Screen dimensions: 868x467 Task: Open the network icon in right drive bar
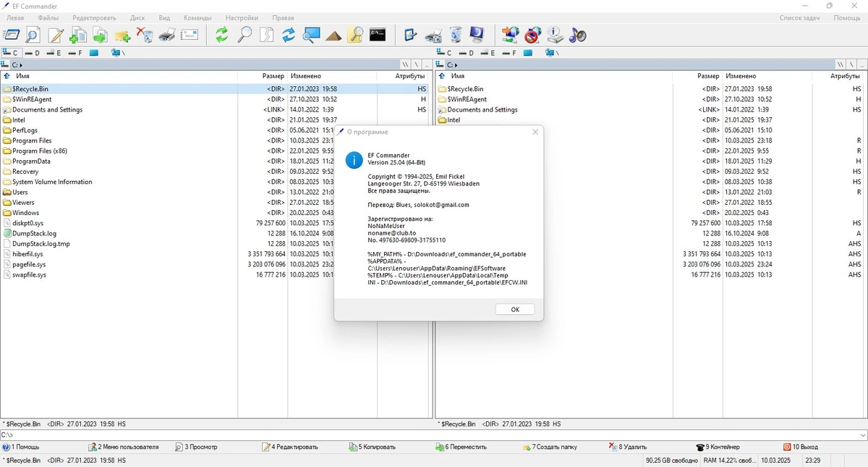(552, 53)
